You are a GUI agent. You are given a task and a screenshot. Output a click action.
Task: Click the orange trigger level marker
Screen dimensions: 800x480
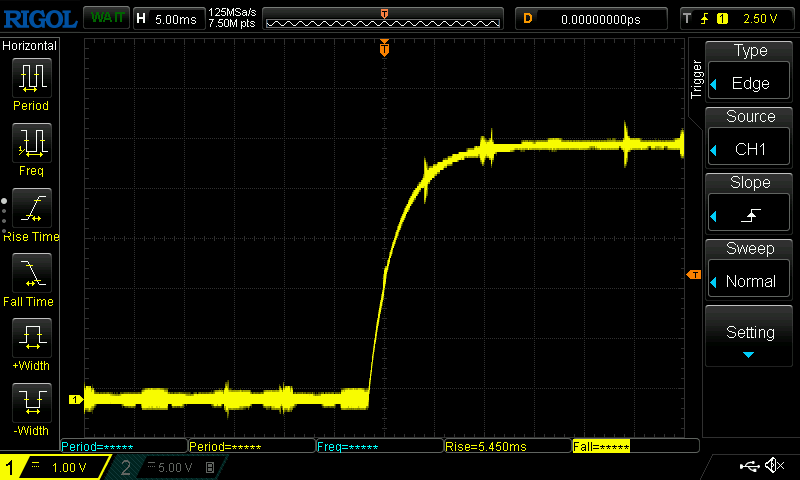tap(692, 275)
